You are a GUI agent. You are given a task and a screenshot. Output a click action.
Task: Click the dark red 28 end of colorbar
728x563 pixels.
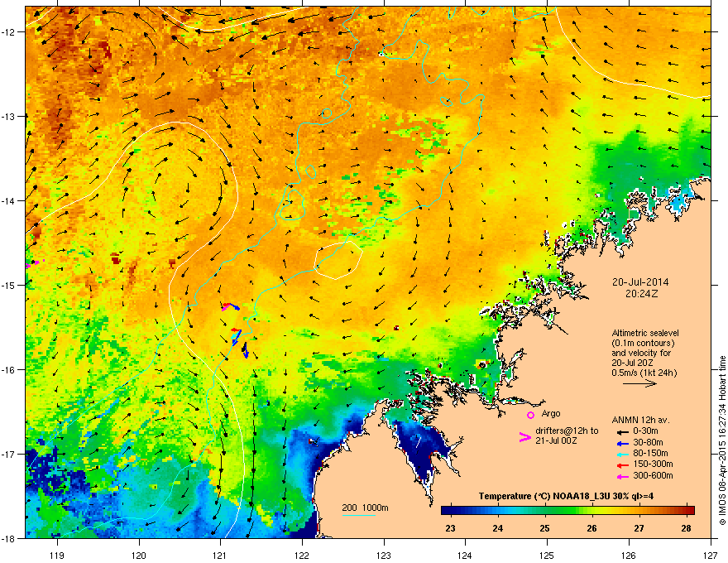pyautogui.click(x=689, y=510)
